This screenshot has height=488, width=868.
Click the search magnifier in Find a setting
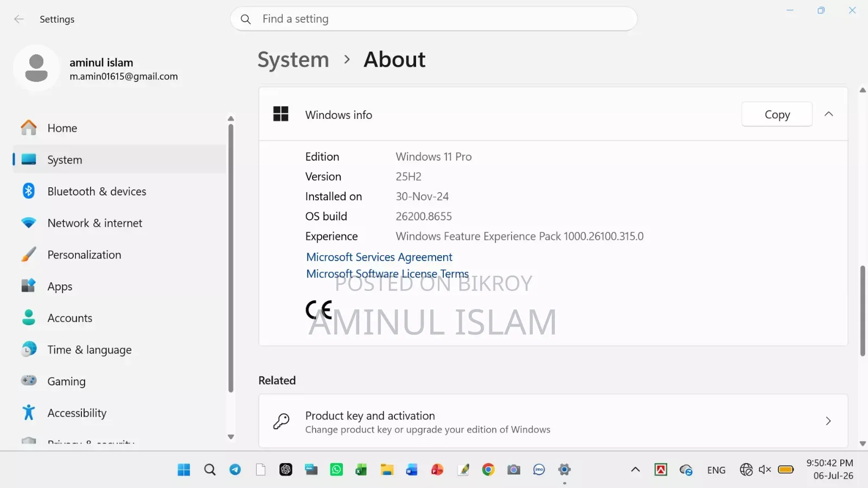pyautogui.click(x=246, y=20)
